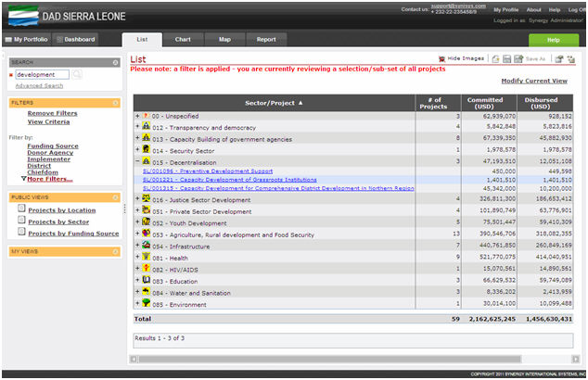Filter by Chiefdom

[x=43, y=172]
